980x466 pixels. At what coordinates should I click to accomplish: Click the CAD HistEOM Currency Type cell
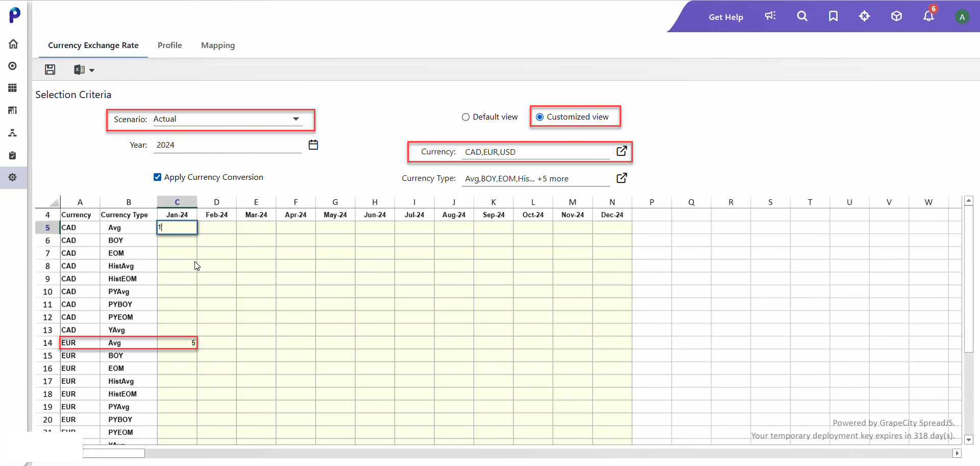coord(129,278)
